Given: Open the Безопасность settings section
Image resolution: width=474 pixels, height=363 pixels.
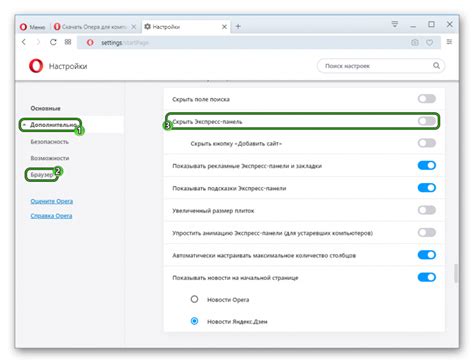Looking at the screenshot, I should (50, 142).
